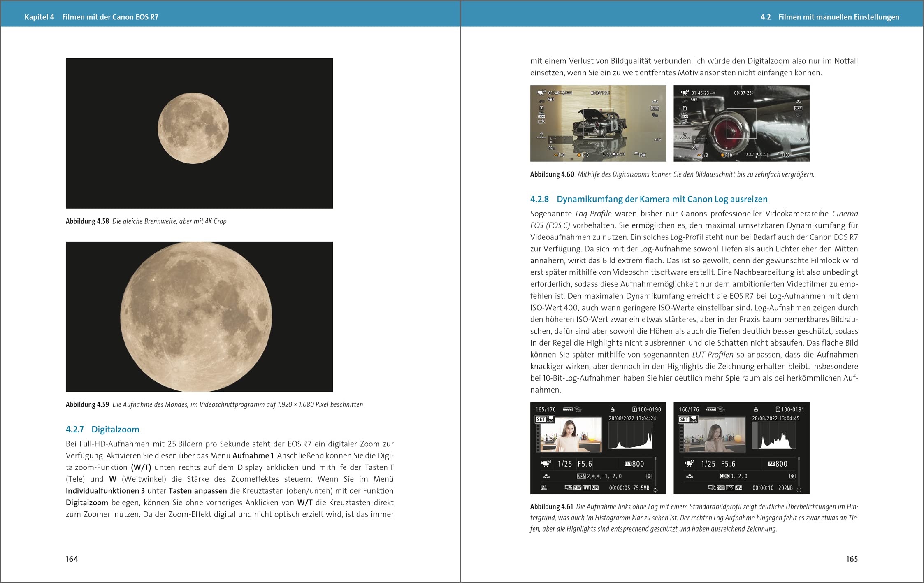The height and width of the screenshot is (583, 924).
Task: Click the Wi-Fi OFF icon on the 166/176 screen
Action: pos(721,409)
